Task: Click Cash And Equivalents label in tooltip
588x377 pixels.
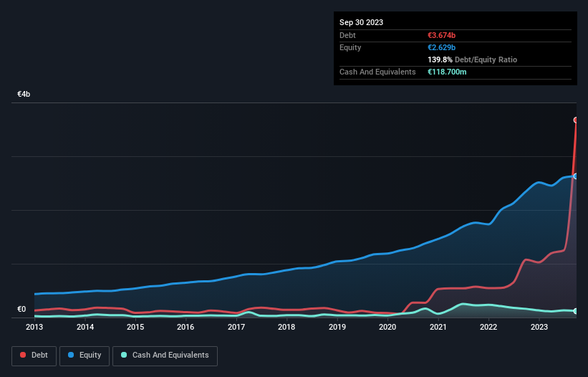Action: (377, 72)
